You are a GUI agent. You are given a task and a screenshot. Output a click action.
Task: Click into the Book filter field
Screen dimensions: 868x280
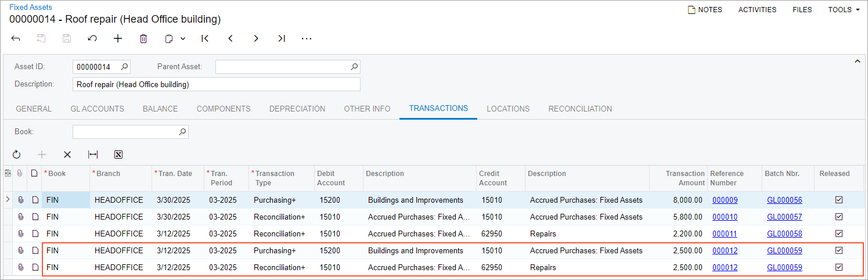point(124,132)
